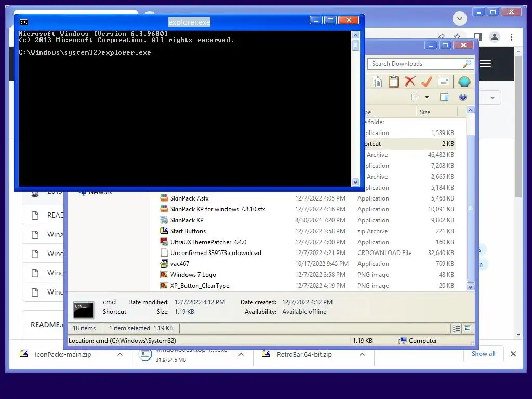Expand options for the in-progress exe download

pos(241,354)
